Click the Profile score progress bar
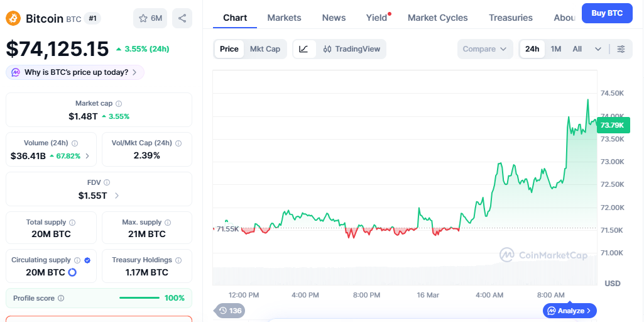Image resolution: width=644 pixels, height=322 pixels. [139, 298]
